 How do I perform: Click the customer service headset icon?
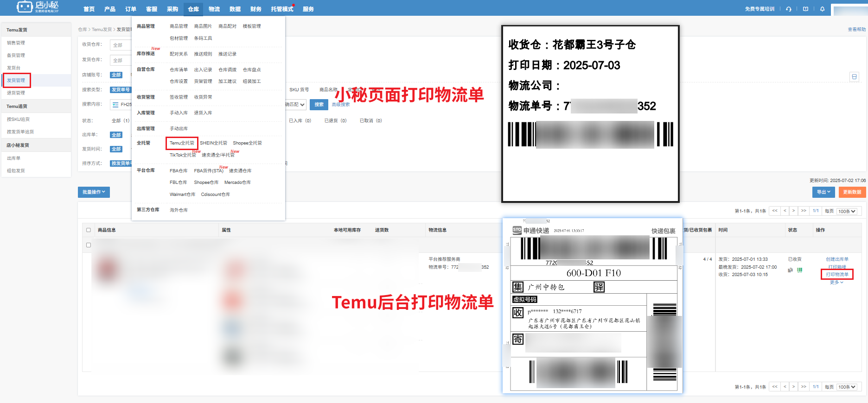click(789, 9)
